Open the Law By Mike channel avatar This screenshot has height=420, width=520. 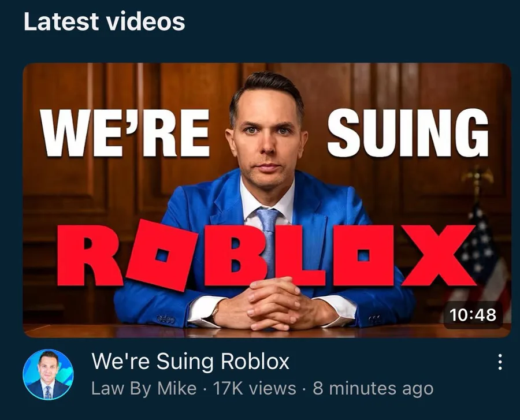pyautogui.click(x=48, y=374)
